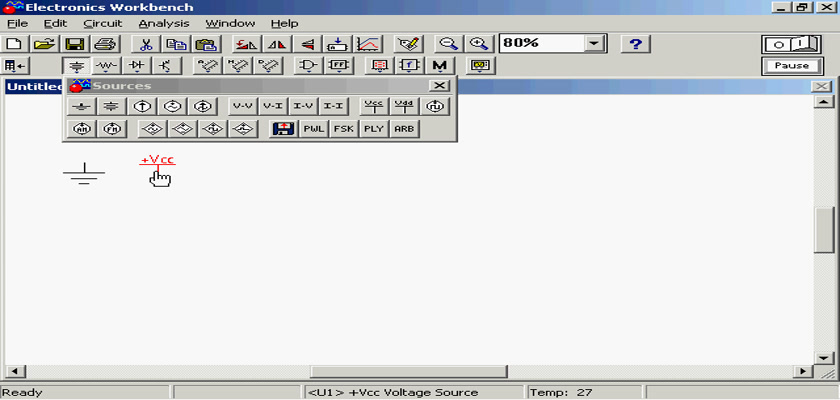The height and width of the screenshot is (400, 840).
Task: Open component properties
Action: (x=409, y=44)
